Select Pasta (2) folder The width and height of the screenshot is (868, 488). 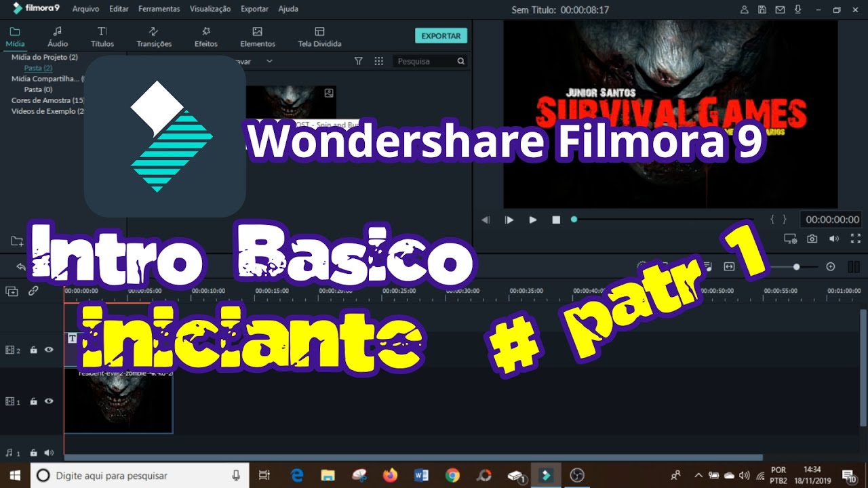pyautogui.click(x=38, y=68)
